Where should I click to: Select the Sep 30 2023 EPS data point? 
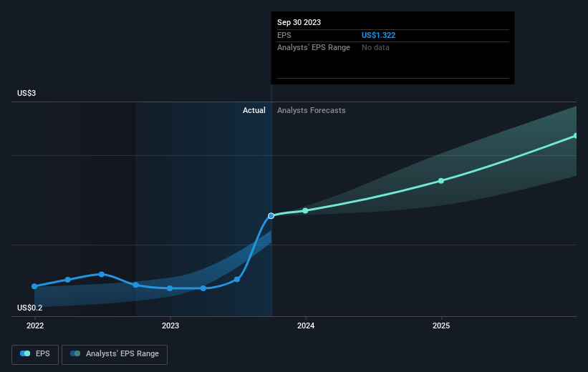click(271, 216)
